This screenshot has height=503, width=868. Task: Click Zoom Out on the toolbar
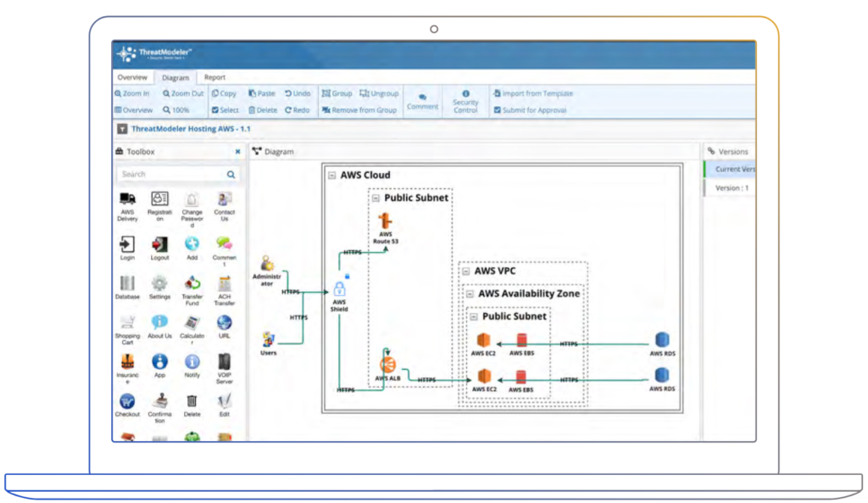[183, 93]
